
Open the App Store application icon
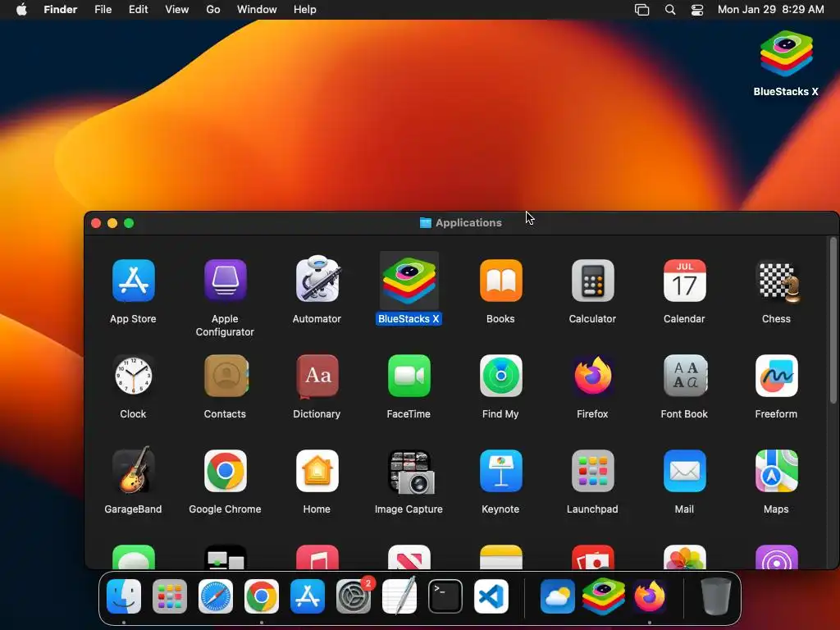pos(134,281)
